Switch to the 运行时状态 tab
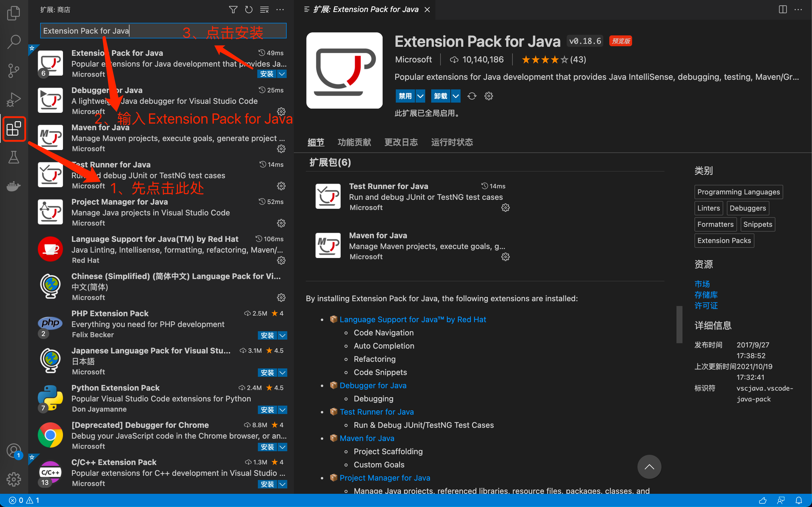The image size is (812, 507). point(452,142)
